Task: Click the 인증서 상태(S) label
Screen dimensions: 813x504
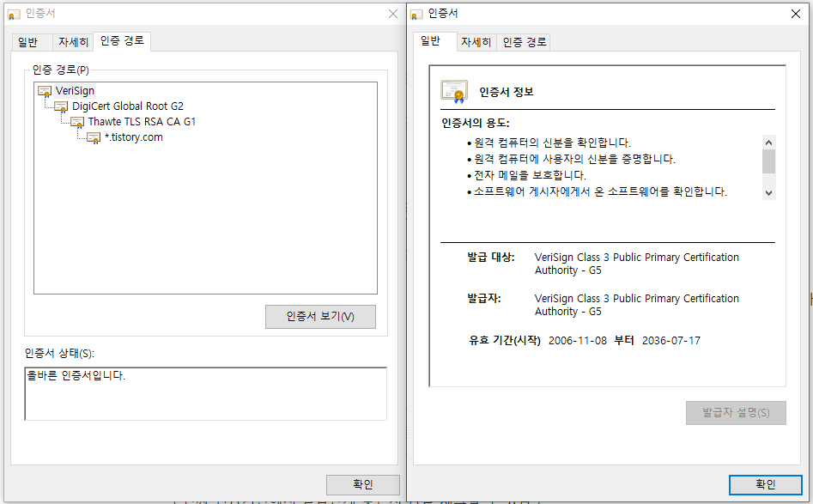Action: (59, 353)
